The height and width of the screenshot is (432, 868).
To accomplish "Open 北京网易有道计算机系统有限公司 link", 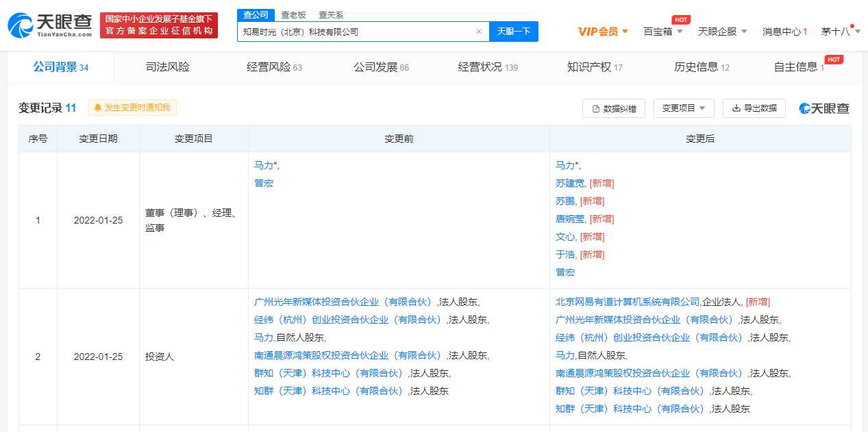I will [628, 302].
